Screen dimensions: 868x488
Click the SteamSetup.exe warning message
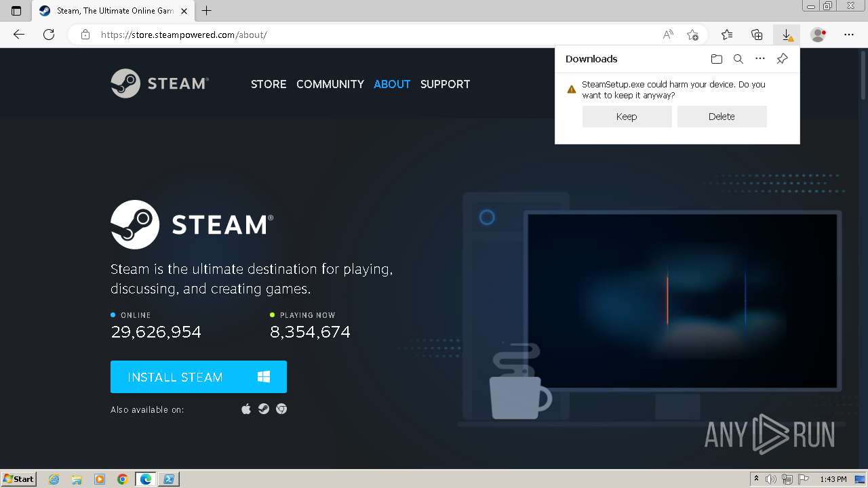(673, 89)
